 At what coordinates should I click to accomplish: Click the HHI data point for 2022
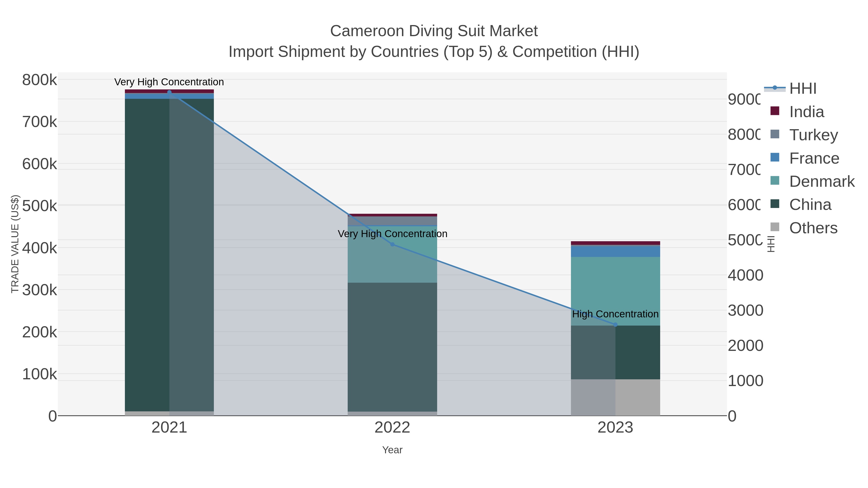click(392, 244)
